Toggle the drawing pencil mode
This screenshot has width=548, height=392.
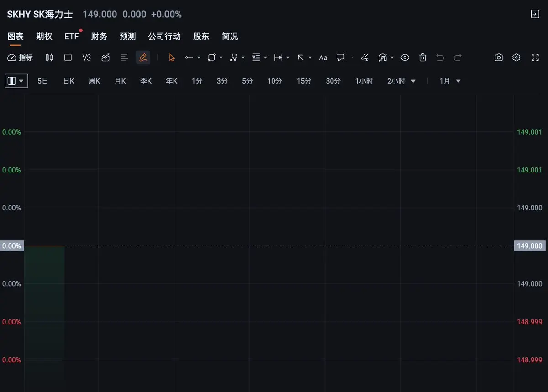[x=143, y=57]
